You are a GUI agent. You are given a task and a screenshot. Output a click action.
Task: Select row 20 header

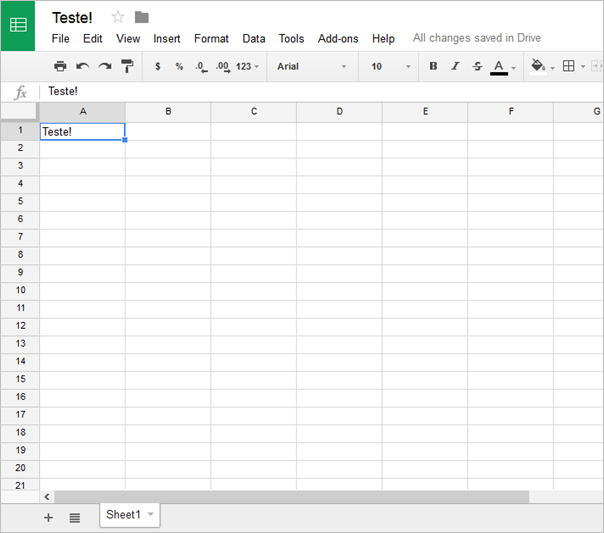tap(20, 468)
